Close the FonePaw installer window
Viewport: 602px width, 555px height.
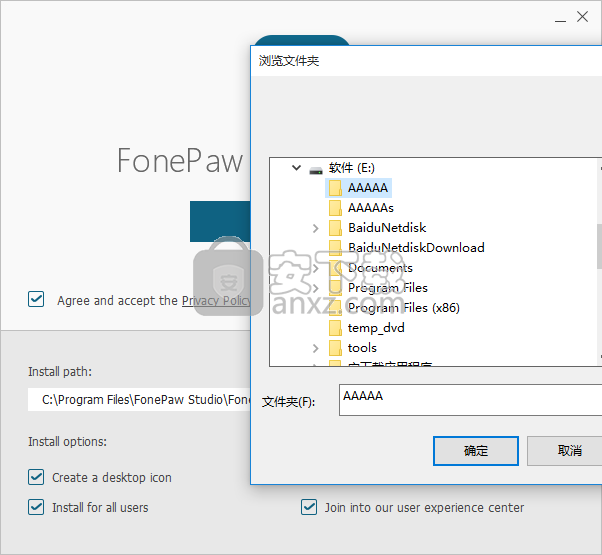(582, 17)
